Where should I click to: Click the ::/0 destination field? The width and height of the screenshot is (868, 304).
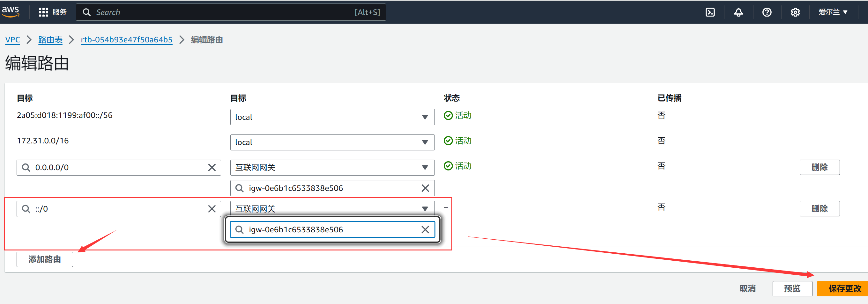(119, 209)
